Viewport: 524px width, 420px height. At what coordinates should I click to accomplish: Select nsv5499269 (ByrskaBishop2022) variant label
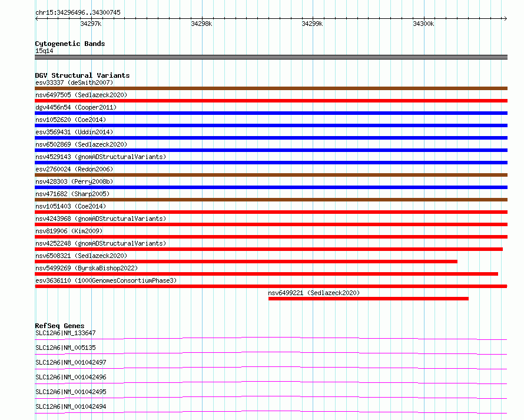click(87, 268)
